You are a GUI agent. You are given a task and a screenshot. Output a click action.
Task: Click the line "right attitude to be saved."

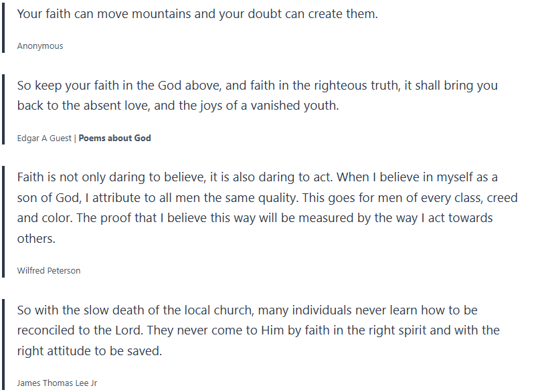(90, 351)
